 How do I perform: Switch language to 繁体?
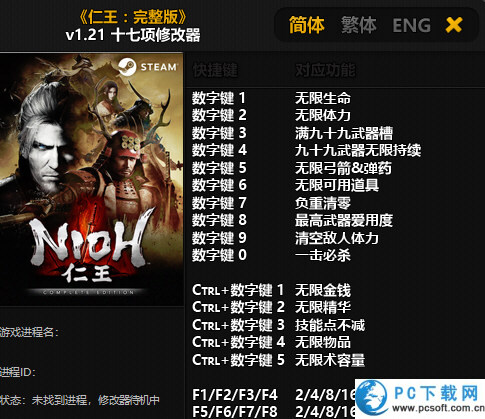pyautogui.click(x=359, y=25)
